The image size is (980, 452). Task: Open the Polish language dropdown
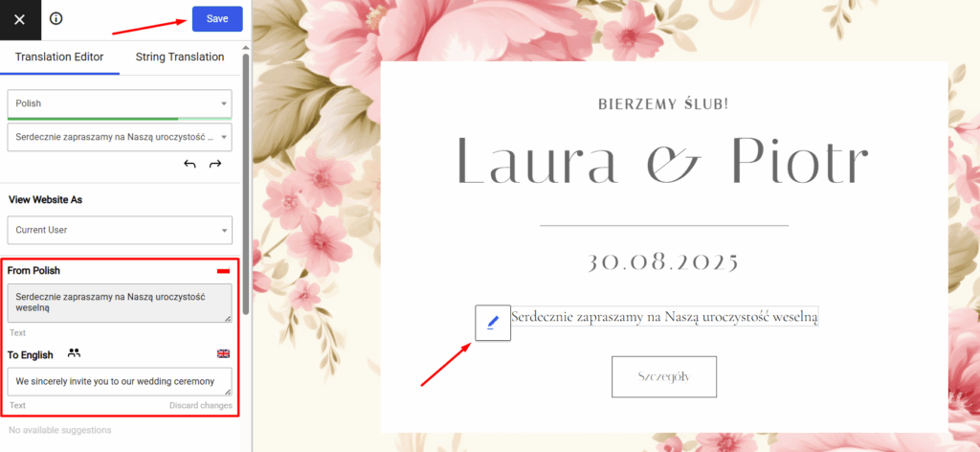(x=120, y=103)
